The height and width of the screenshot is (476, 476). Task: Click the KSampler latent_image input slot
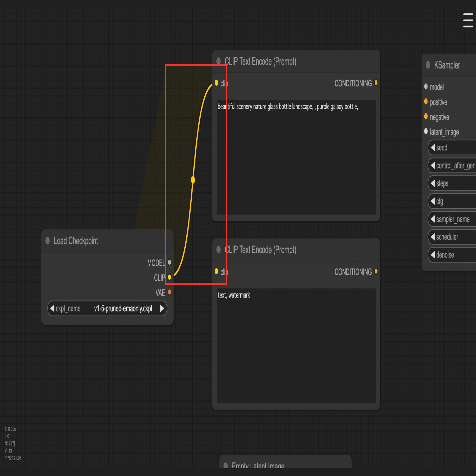click(x=426, y=131)
